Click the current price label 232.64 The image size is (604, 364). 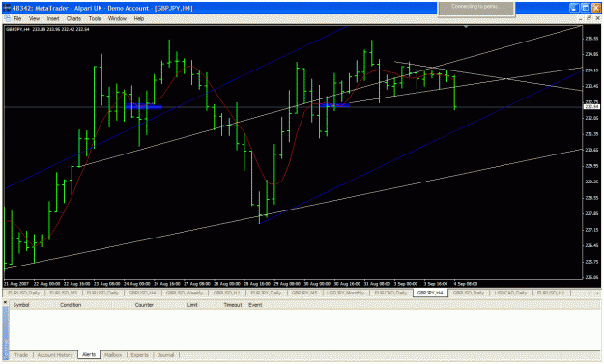[591, 106]
